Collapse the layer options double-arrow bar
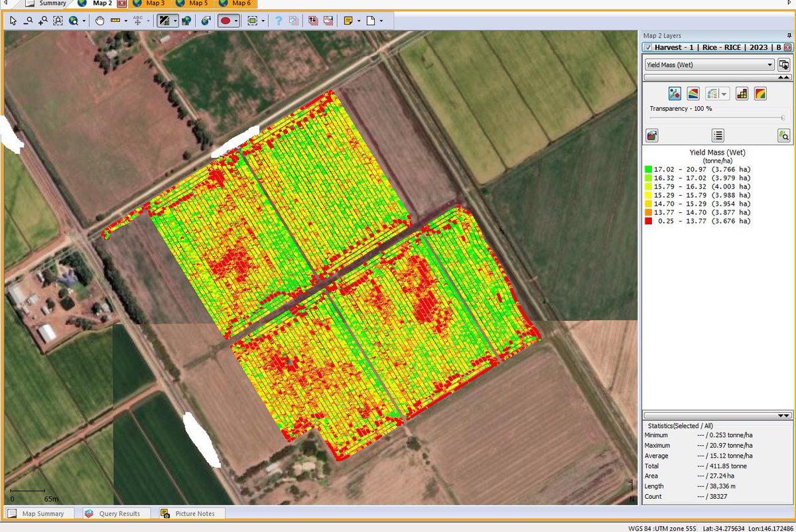Viewport: 796px width, 532px height. pos(718,78)
